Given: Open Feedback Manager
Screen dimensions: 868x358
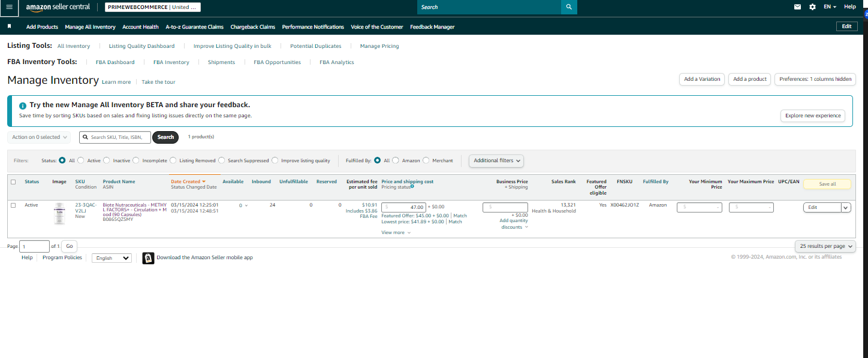Looking at the screenshot, I should coord(432,27).
